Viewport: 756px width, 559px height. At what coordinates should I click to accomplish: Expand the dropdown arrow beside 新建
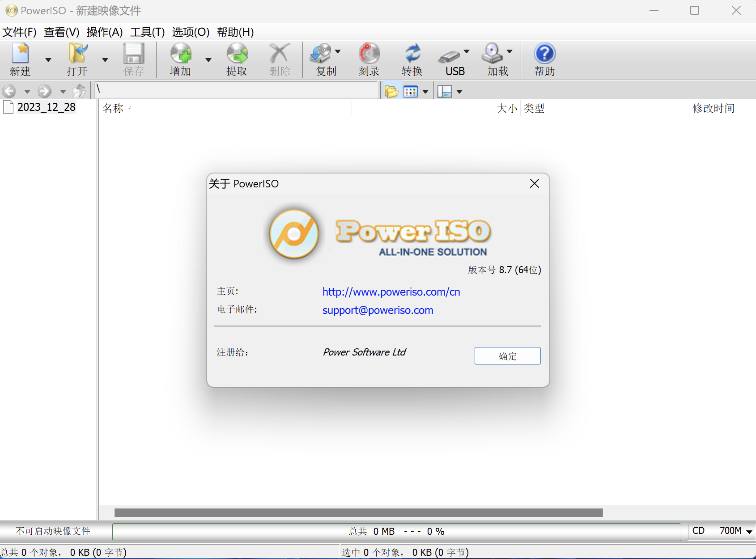pos(48,60)
